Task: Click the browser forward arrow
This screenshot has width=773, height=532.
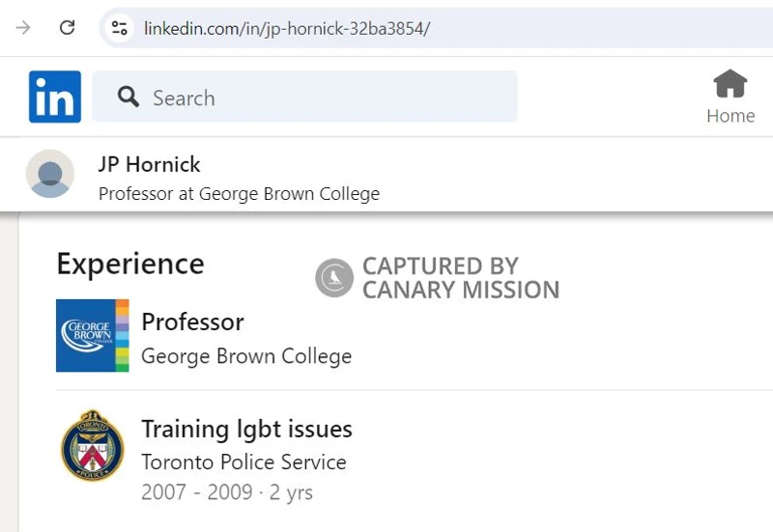Action: click(23, 28)
